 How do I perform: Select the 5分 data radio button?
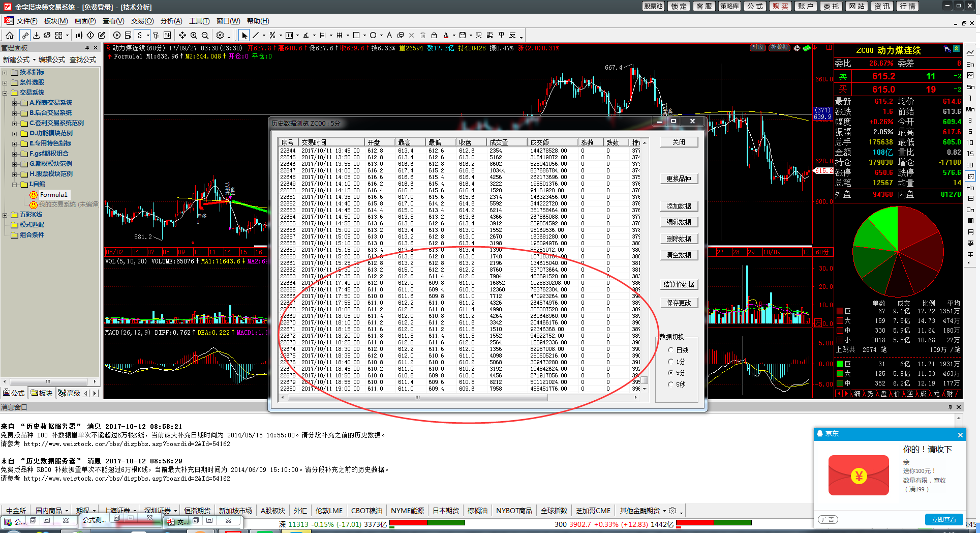coord(671,373)
